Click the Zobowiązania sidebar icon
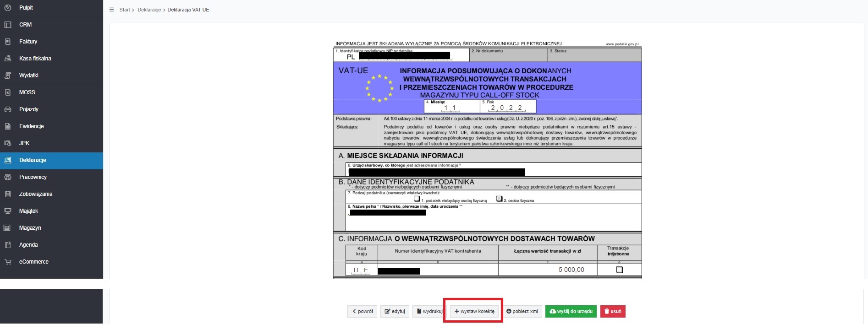 [x=8, y=194]
